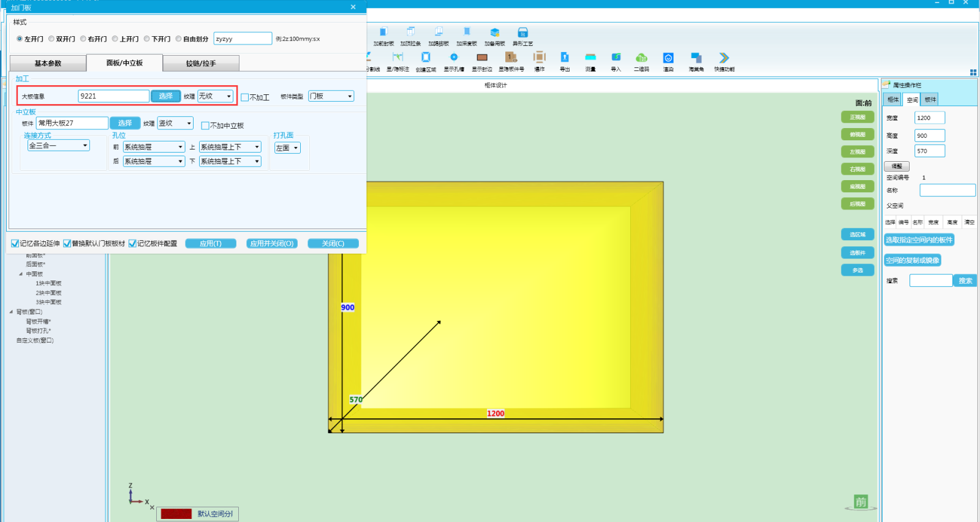The image size is (980, 522).
Task: Switch to the 柜体 properties tab
Action: [893, 99]
